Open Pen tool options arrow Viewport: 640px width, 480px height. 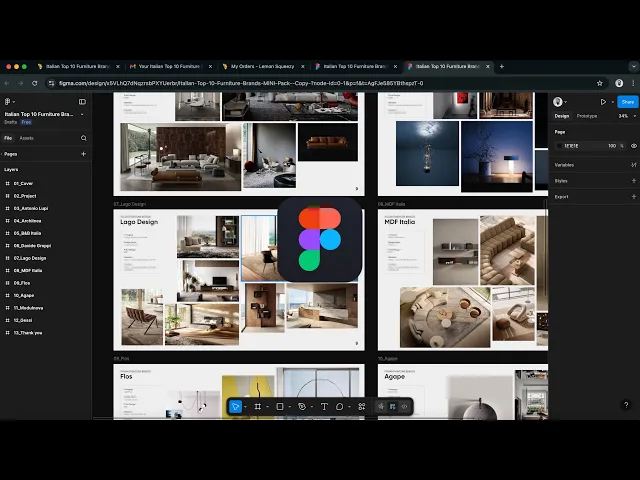click(x=311, y=407)
